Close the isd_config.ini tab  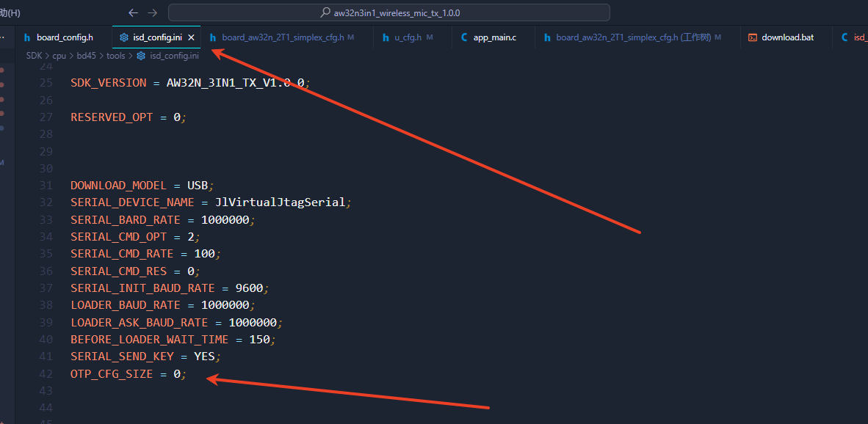[192, 37]
